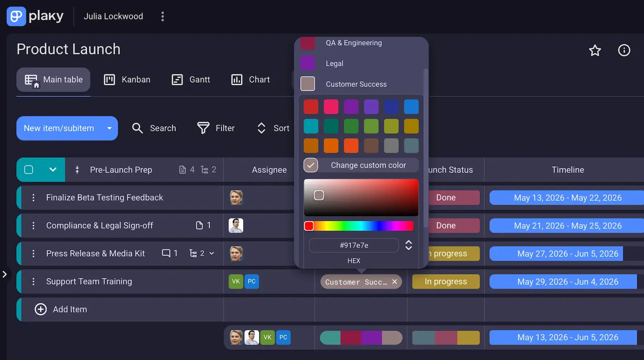Click assignee avatar for Finalize Beta Testing Feedback

coord(236,198)
